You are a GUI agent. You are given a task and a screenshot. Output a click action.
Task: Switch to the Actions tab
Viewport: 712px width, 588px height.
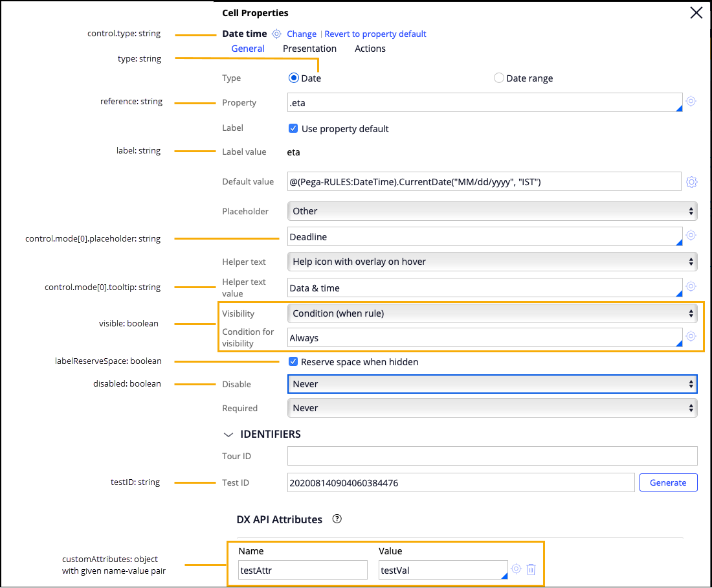pos(370,49)
